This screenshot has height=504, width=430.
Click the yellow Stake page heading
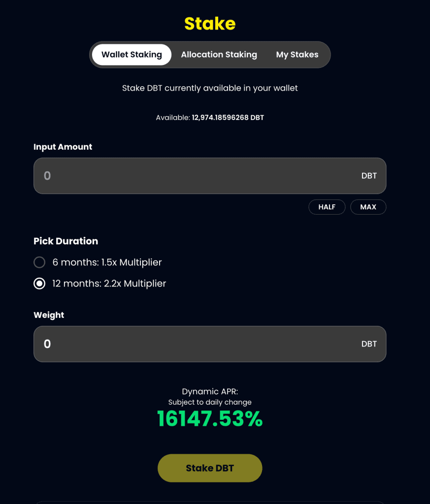pos(210,23)
